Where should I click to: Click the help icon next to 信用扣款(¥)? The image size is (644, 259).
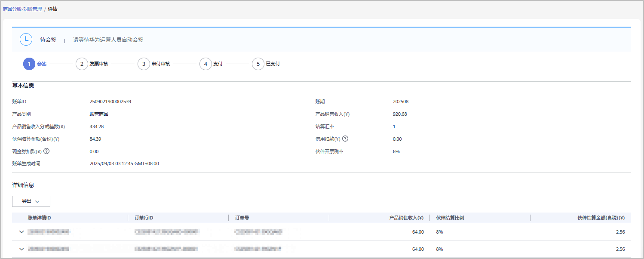tap(345, 139)
